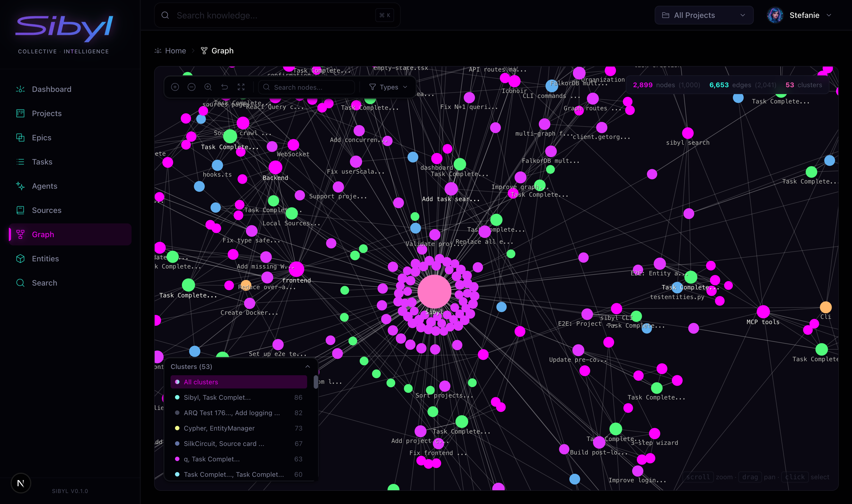Click the zoom in icon on graph toolbar

pyautogui.click(x=175, y=87)
